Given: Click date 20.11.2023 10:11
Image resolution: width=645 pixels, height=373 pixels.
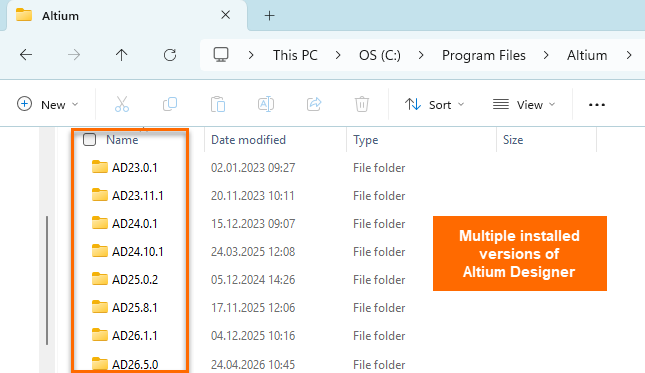Looking at the screenshot, I should [x=253, y=196].
